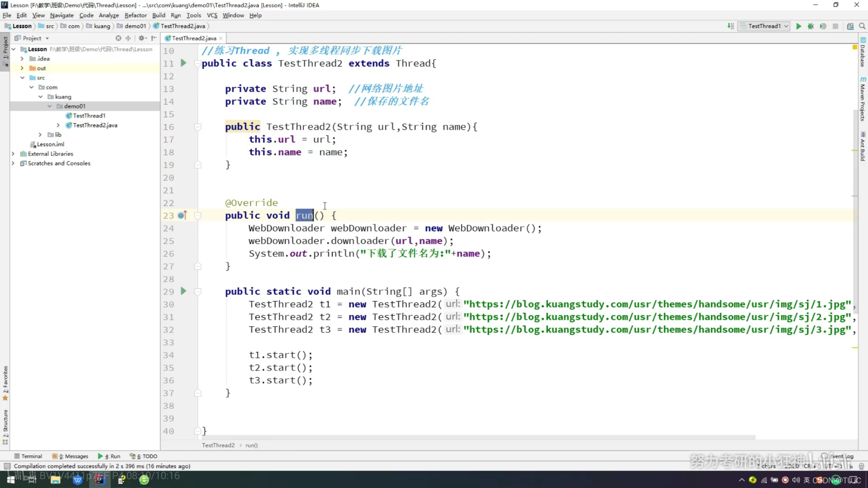Toggle fold marker for run method line 23

[x=198, y=216]
